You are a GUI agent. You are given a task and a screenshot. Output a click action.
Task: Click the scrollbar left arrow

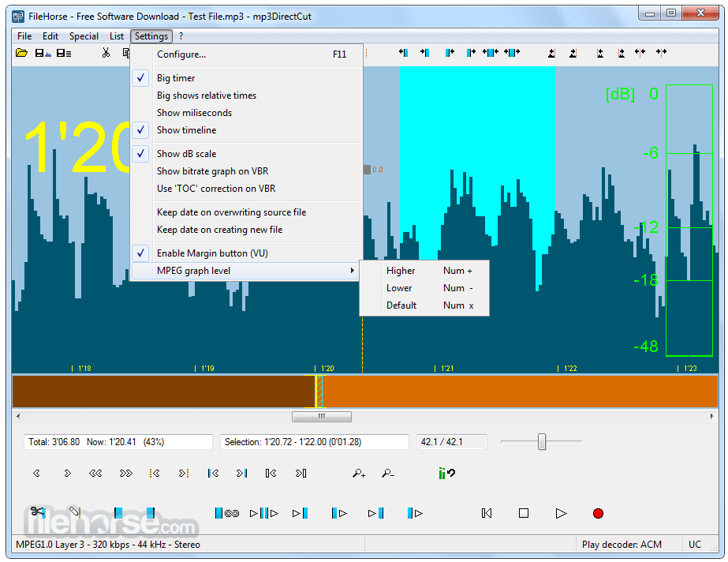[18, 417]
